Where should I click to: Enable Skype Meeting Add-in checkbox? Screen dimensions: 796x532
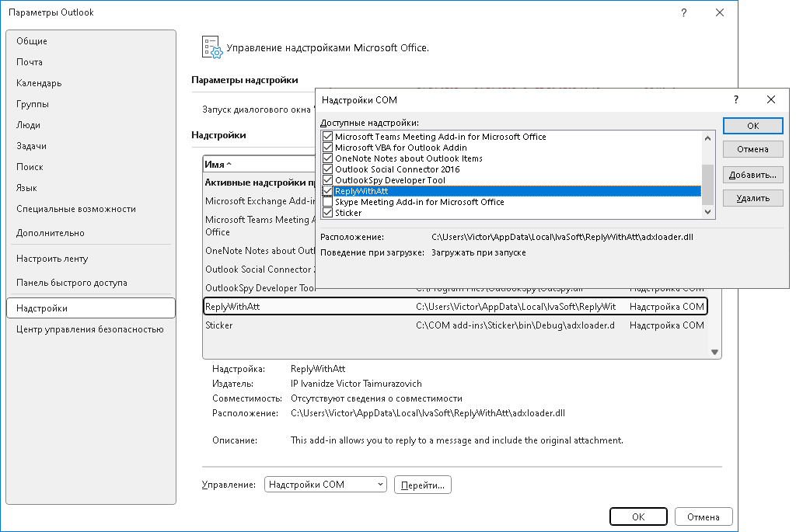point(327,202)
